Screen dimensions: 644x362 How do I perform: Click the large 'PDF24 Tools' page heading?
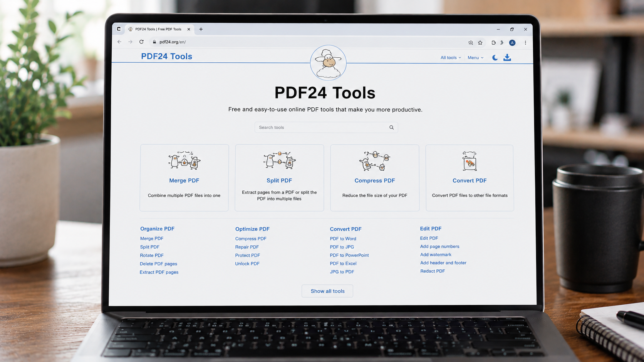pos(325,93)
